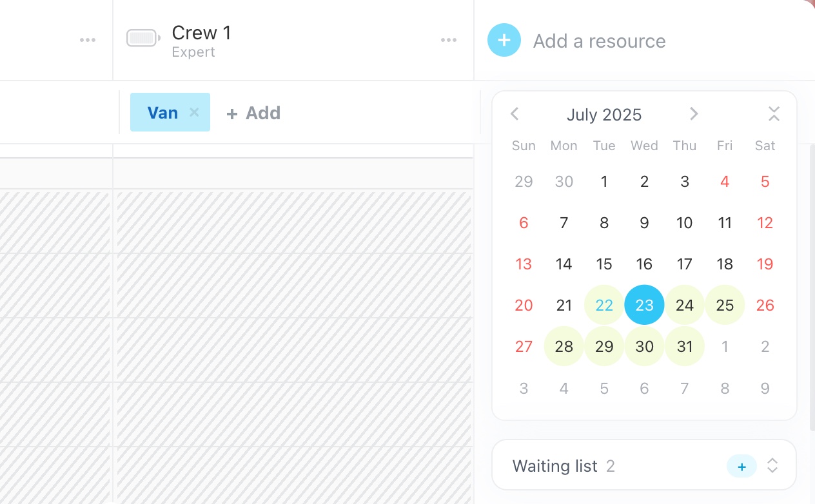Choose July 31 in the date picker
The height and width of the screenshot is (504, 815).
coord(685,346)
